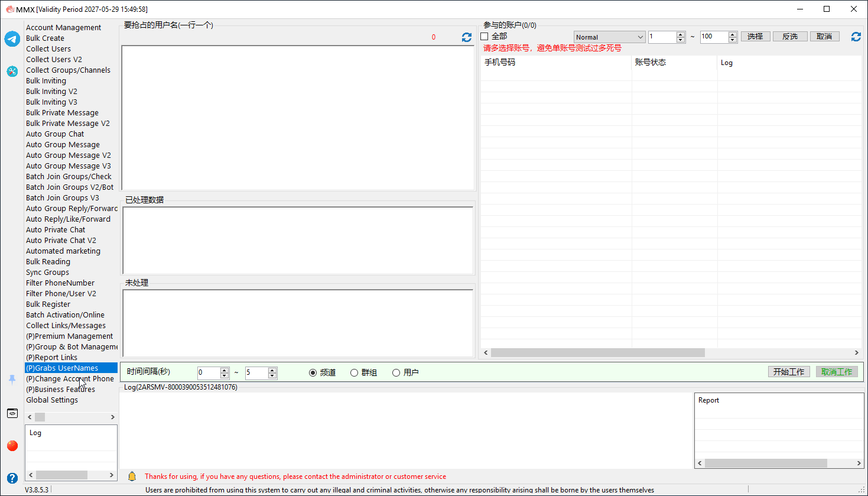Open (P)Change Account Phone entry
The width and height of the screenshot is (868, 496).
click(70, 379)
